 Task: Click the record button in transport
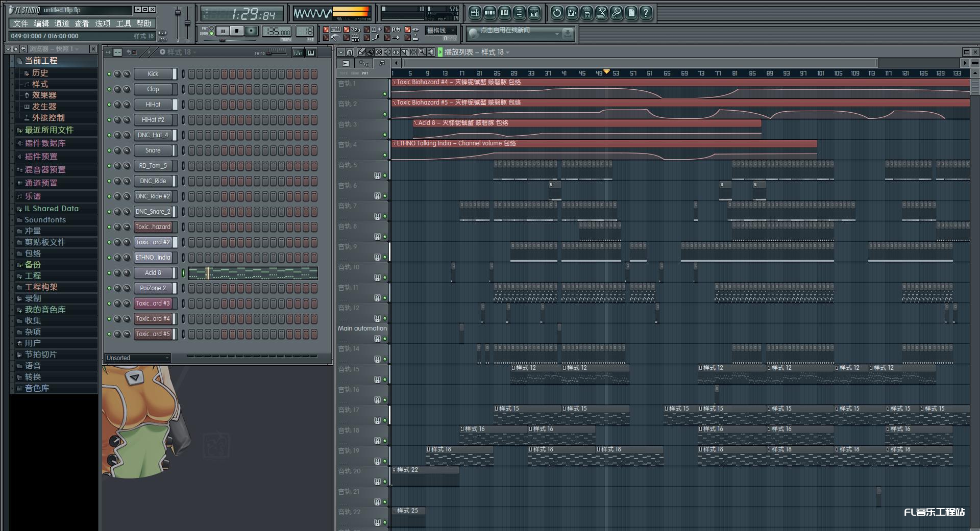click(251, 31)
